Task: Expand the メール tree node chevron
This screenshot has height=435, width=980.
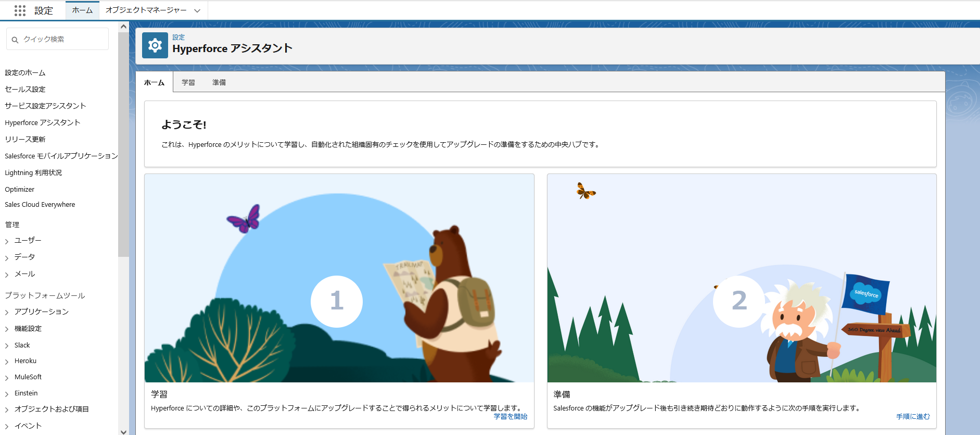Action: point(7,275)
